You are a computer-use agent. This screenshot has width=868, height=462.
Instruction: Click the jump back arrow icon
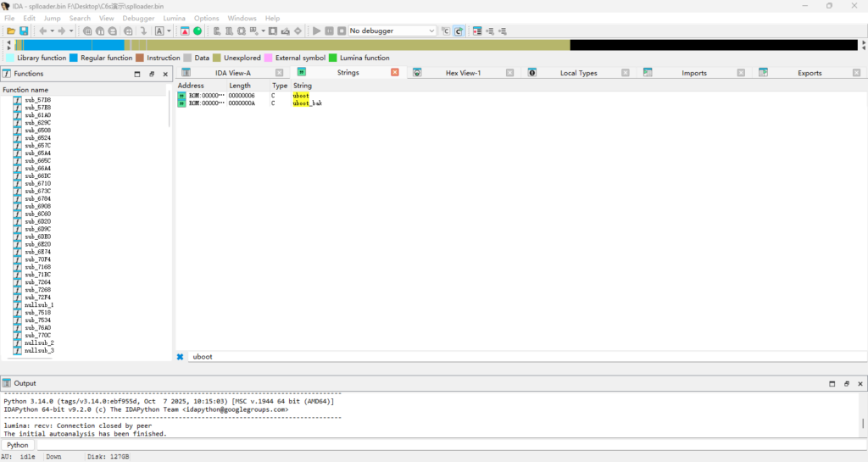click(x=42, y=31)
